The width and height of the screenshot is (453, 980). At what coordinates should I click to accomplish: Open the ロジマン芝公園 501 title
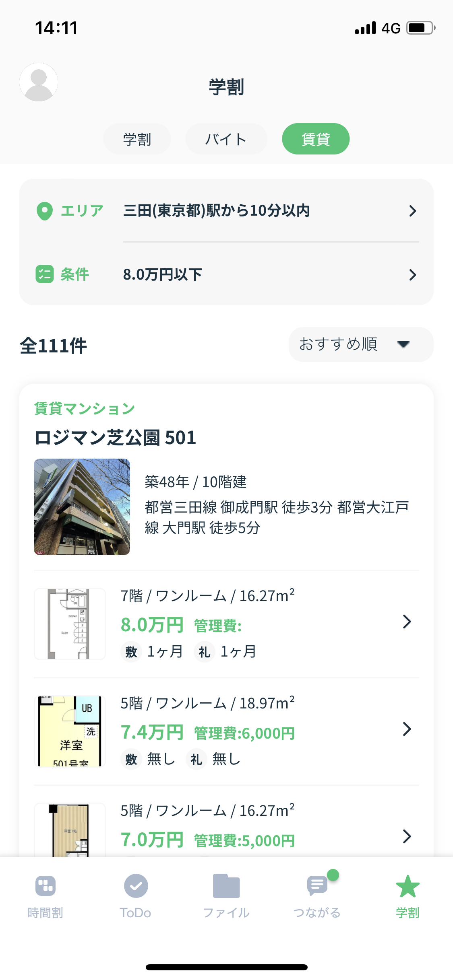115,438
